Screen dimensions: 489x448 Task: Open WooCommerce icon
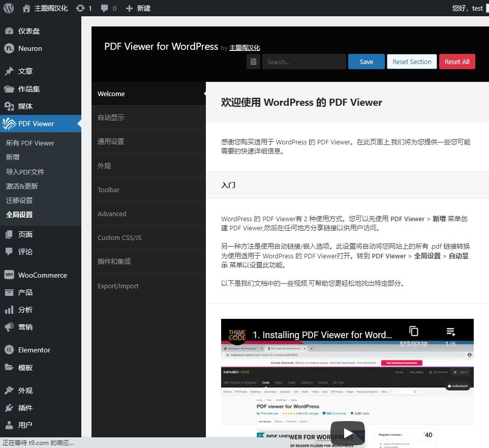pyautogui.click(x=9, y=275)
